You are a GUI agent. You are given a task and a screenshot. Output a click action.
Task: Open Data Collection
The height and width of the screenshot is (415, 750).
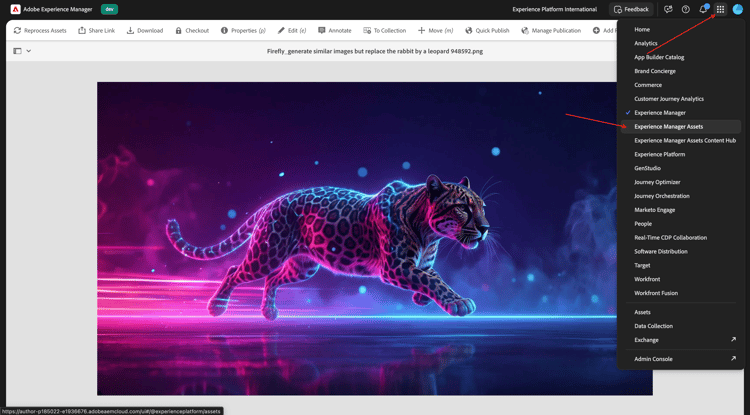click(653, 326)
